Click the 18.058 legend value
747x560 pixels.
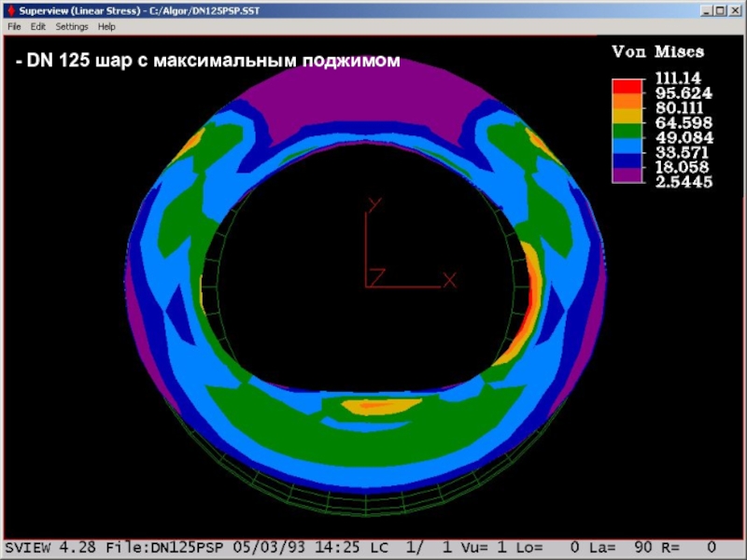coord(683,167)
